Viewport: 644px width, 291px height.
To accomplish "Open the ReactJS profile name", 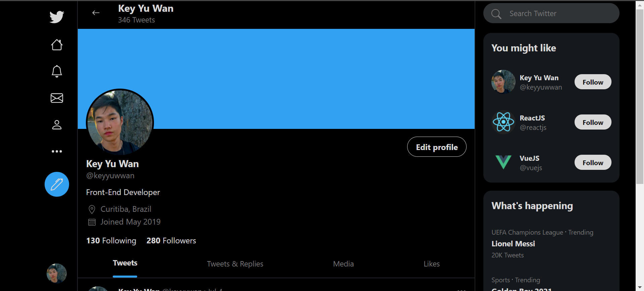I will tap(532, 118).
